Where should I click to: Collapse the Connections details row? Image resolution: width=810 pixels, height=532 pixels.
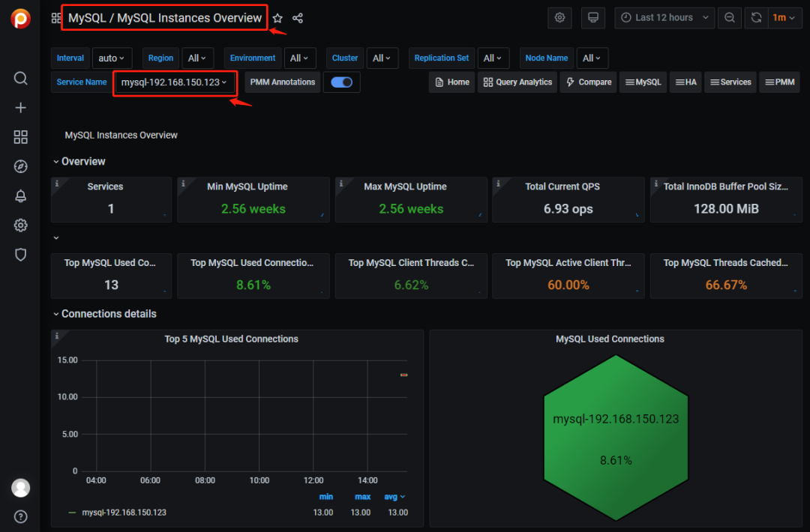(x=105, y=314)
